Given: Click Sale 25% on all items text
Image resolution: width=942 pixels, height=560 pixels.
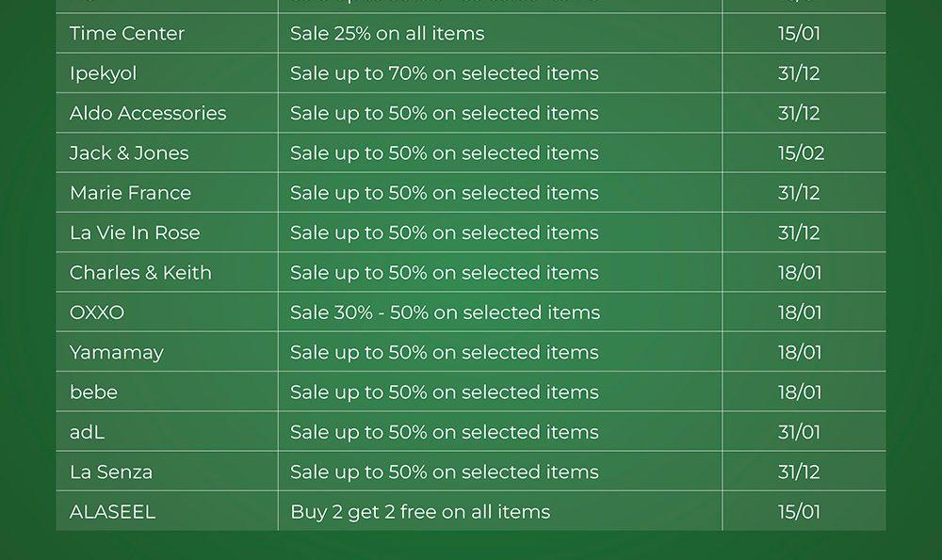Looking at the screenshot, I should [x=387, y=34].
